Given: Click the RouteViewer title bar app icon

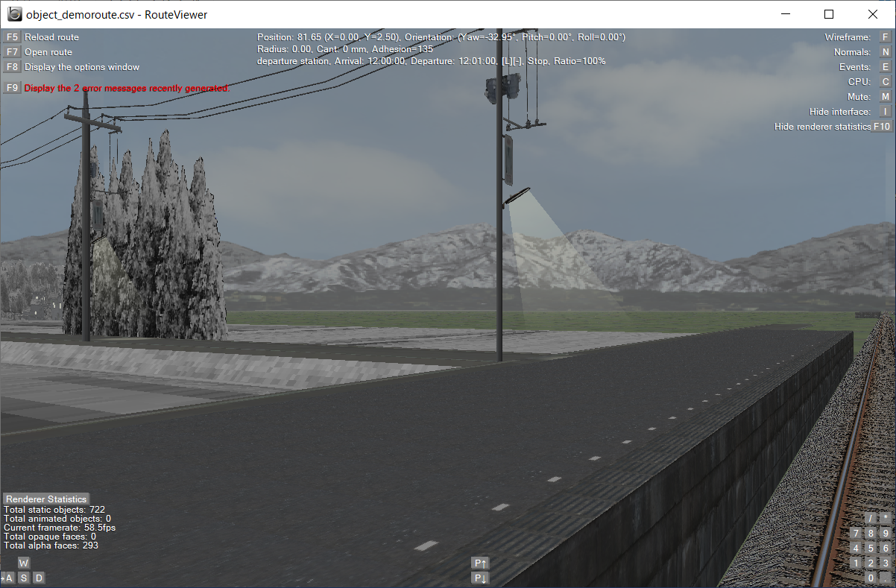Looking at the screenshot, I should coord(13,14).
